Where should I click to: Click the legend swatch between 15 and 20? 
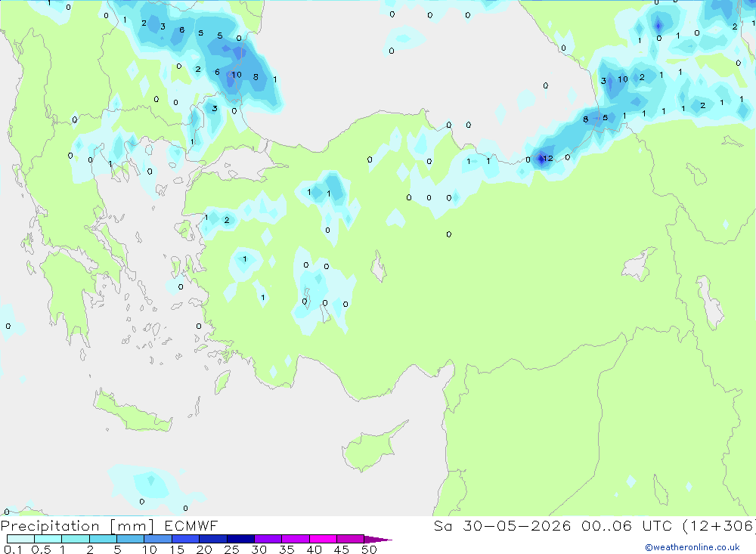(185, 539)
